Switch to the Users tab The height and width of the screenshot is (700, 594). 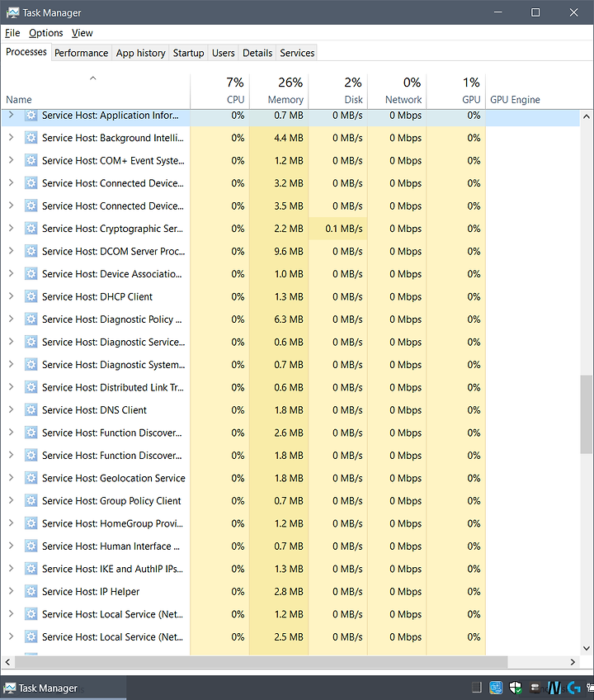(x=223, y=53)
